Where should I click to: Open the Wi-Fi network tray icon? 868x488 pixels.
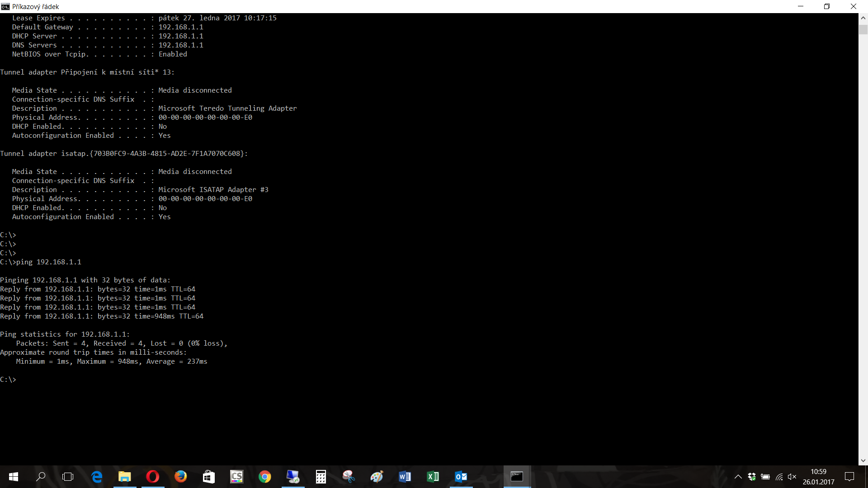(779, 477)
